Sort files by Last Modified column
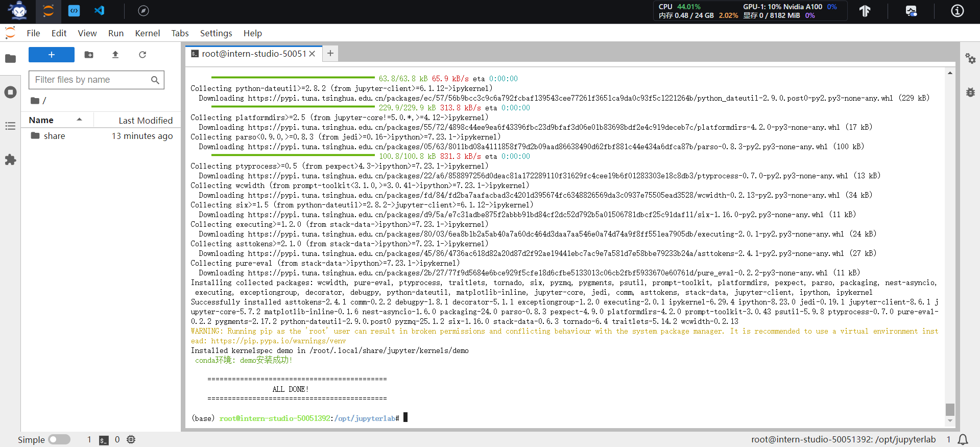This screenshot has height=447, width=980. (146, 121)
